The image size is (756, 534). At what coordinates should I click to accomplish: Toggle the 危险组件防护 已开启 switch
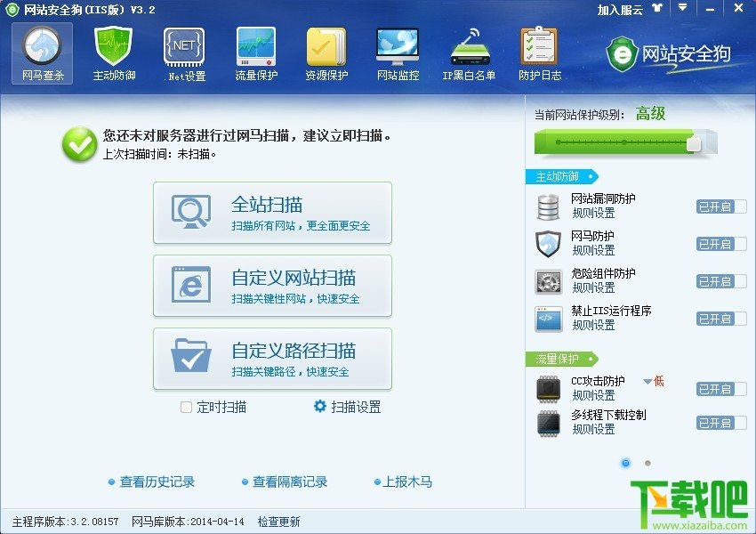click(721, 281)
